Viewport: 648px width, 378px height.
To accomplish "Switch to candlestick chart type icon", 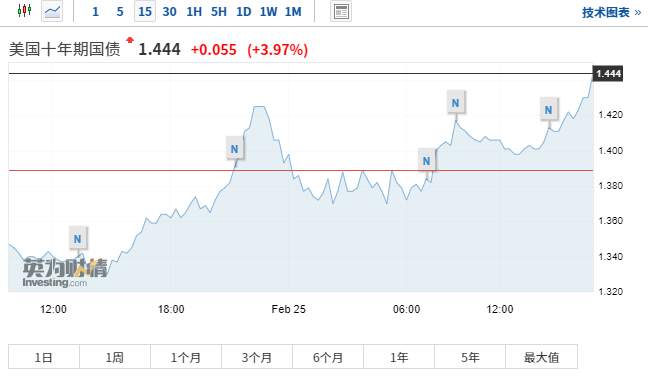I will tap(24, 11).
